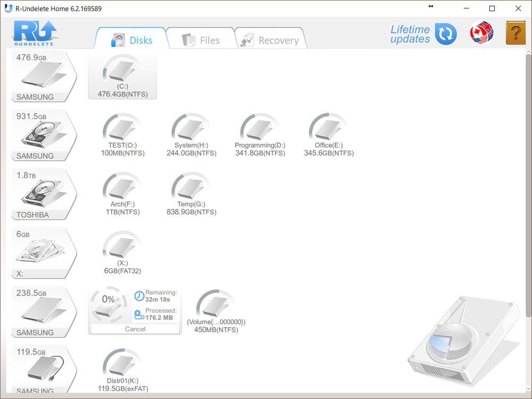532x399 pixels.
Task: Click the Remaining 32m 18s text
Action: tap(161, 296)
